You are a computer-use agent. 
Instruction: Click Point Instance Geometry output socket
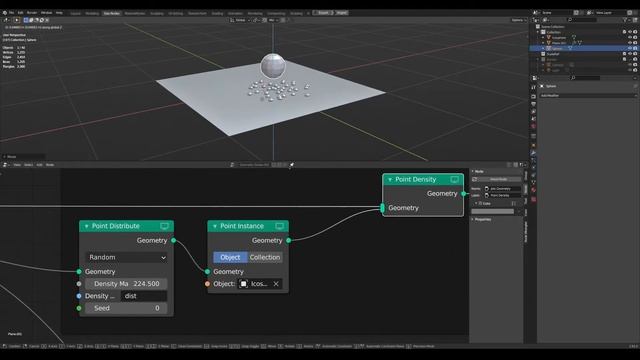(289, 240)
